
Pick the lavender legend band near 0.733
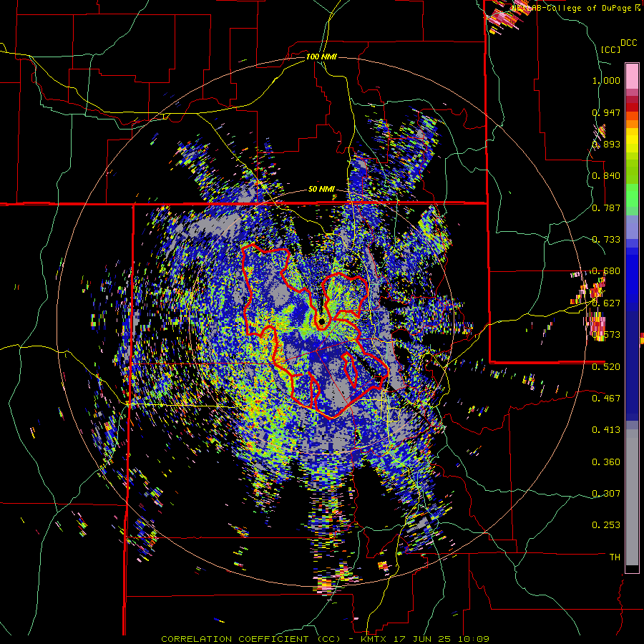coord(632,227)
